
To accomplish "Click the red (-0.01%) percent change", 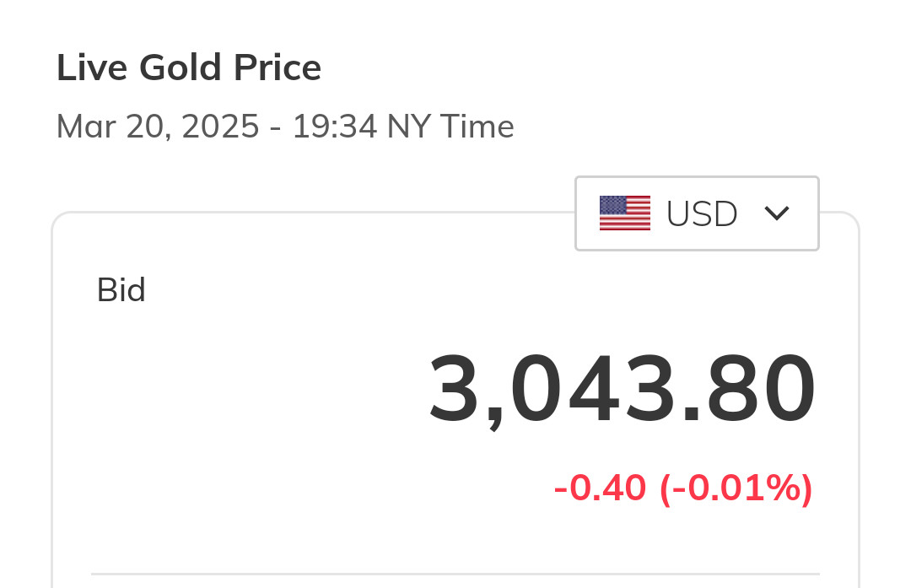I will coord(736,488).
